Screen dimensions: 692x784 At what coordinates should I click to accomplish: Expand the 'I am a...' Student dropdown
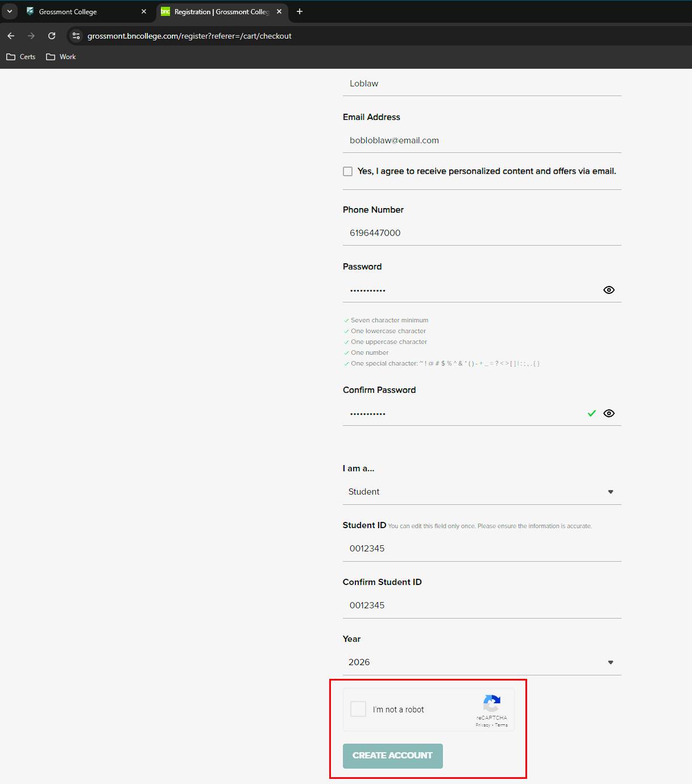481,492
